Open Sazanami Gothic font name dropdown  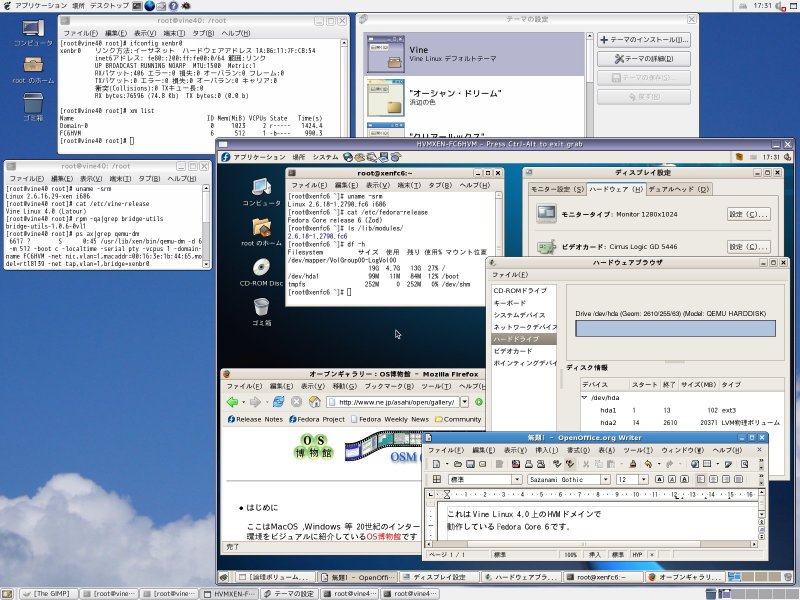tap(605, 480)
